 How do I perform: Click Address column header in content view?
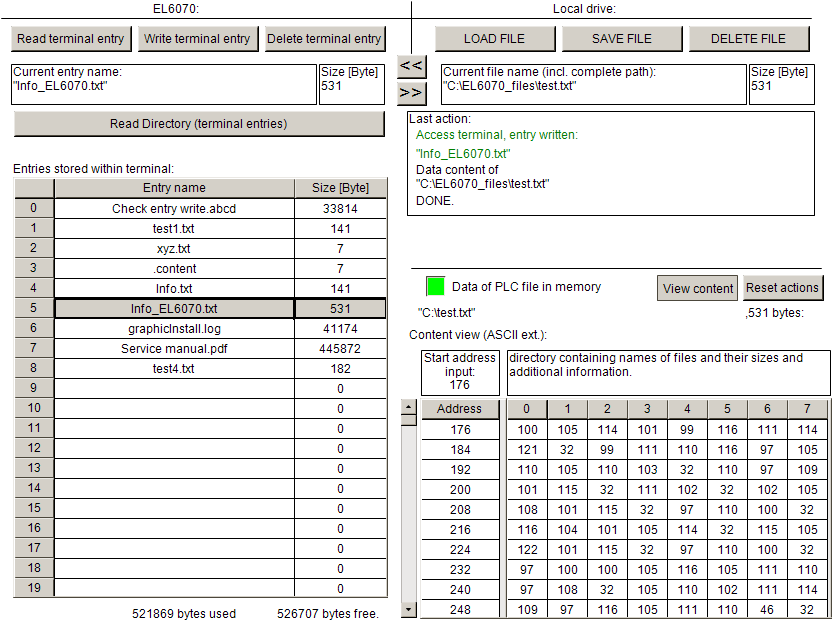[460, 409]
